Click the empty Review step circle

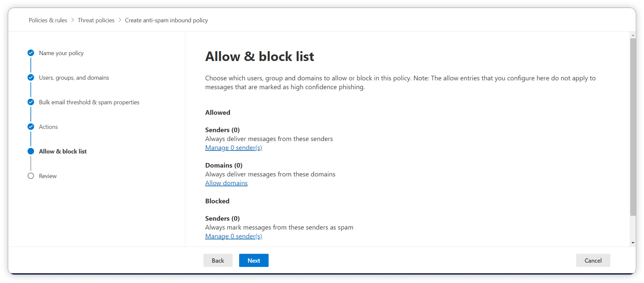point(31,176)
